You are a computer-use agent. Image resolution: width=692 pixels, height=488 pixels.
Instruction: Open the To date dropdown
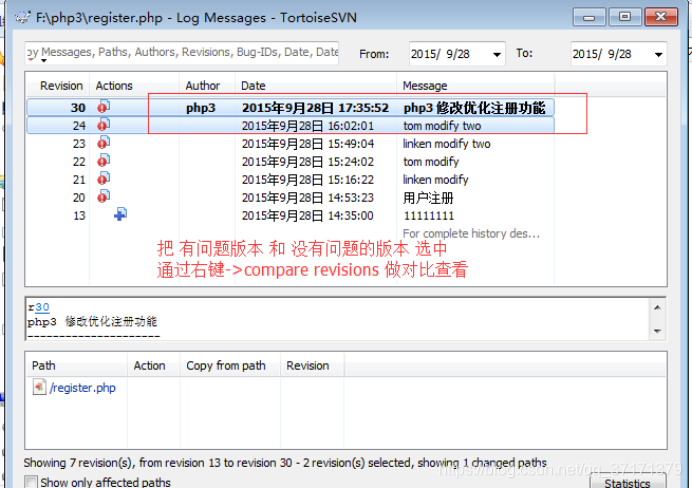[658, 54]
